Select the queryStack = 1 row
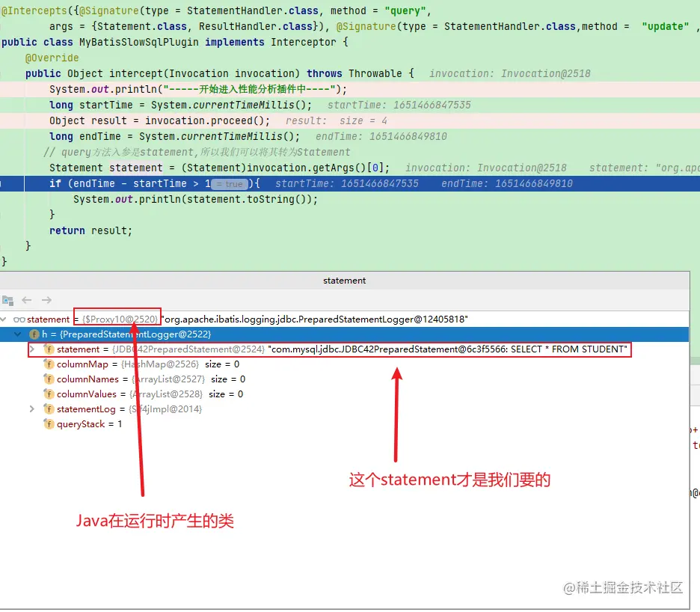 344,424
